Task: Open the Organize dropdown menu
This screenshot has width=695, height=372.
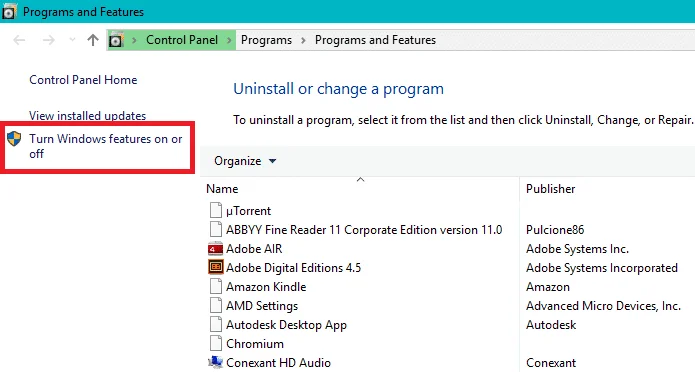Action: pyautogui.click(x=245, y=161)
